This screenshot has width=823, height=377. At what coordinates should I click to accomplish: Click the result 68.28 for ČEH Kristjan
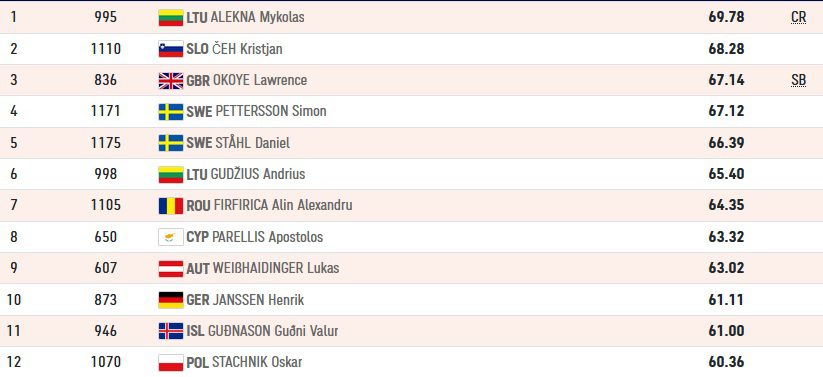pyautogui.click(x=726, y=49)
